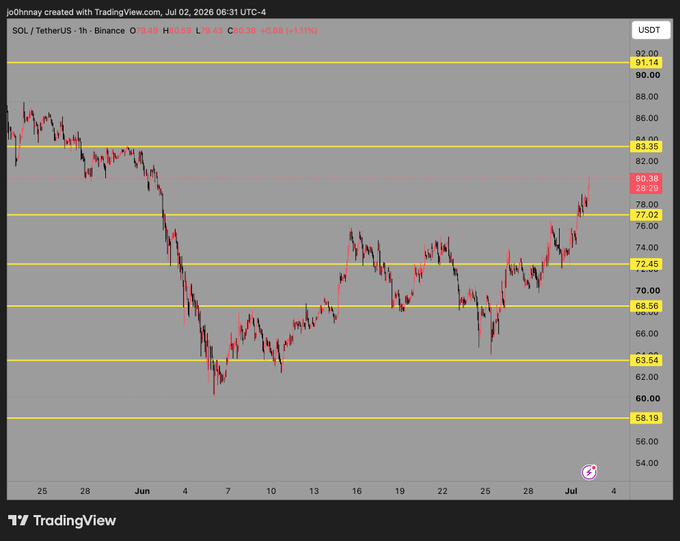
Task: Click the date label 16 on time axis
Action: (x=356, y=491)
